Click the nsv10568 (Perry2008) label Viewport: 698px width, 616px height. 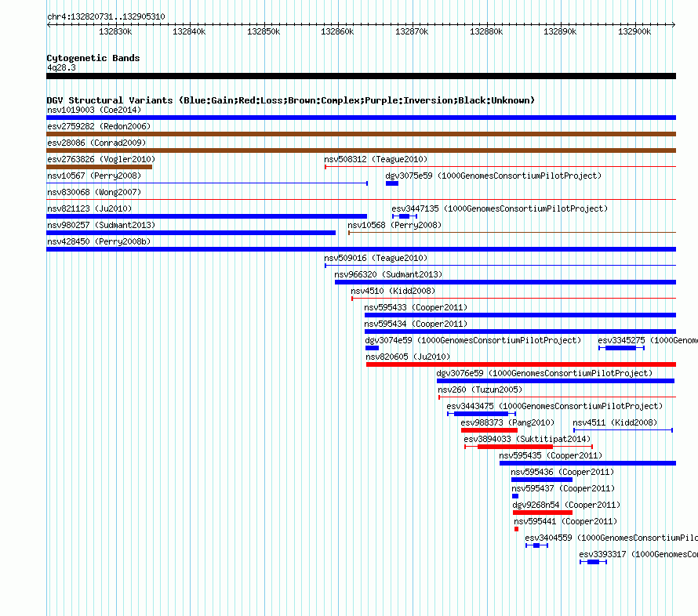(394, 225)
